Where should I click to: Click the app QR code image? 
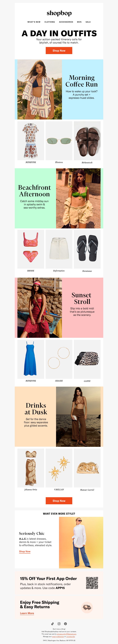coord(92,583)
